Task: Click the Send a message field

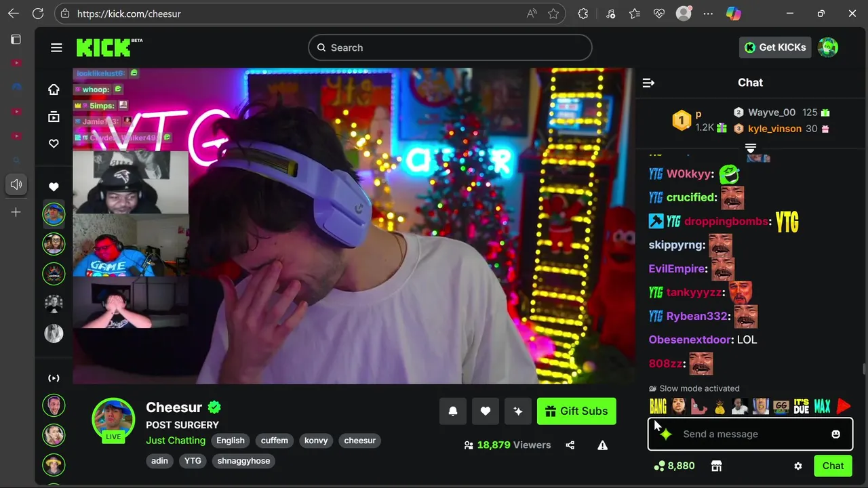Action: coord(749,434)
